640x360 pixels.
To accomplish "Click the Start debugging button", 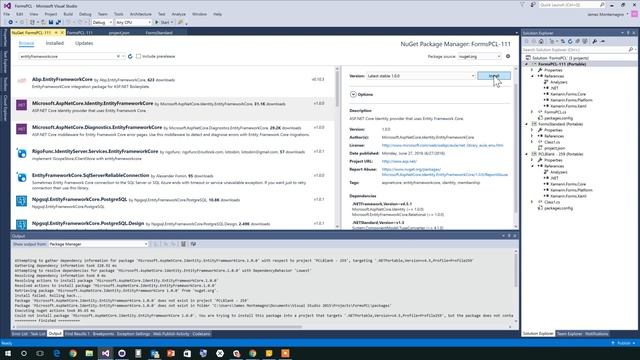I will pos(163,22).
